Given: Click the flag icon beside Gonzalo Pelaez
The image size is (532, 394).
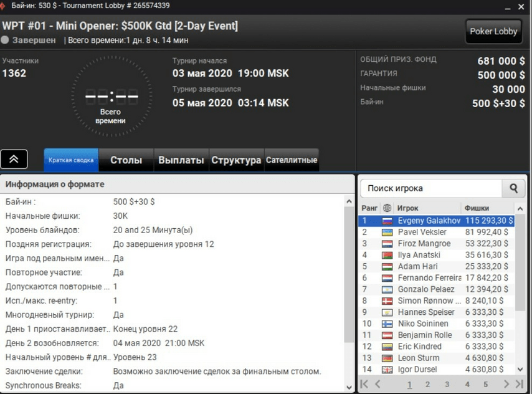Looking at the screenshot, I should (387, 290).
